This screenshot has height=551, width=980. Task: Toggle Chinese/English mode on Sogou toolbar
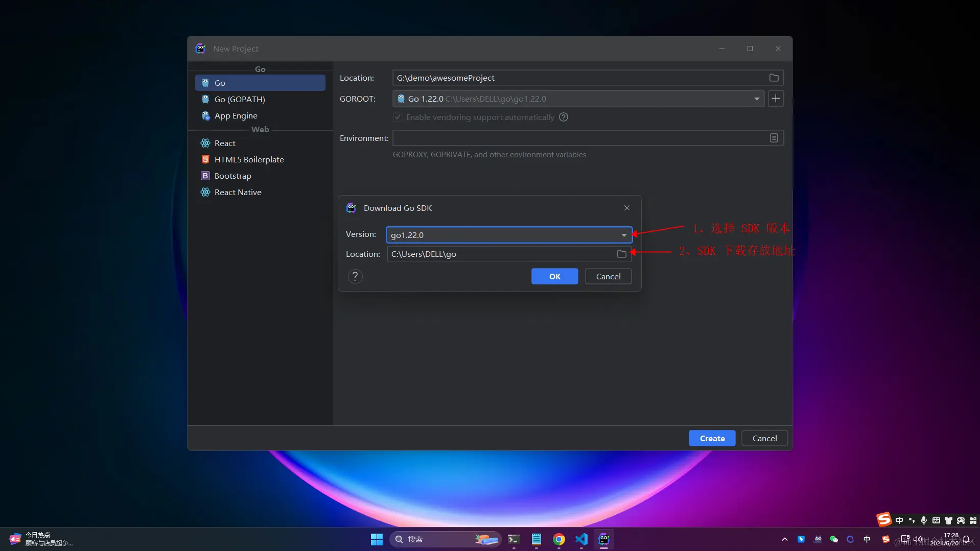click(899, 520)
